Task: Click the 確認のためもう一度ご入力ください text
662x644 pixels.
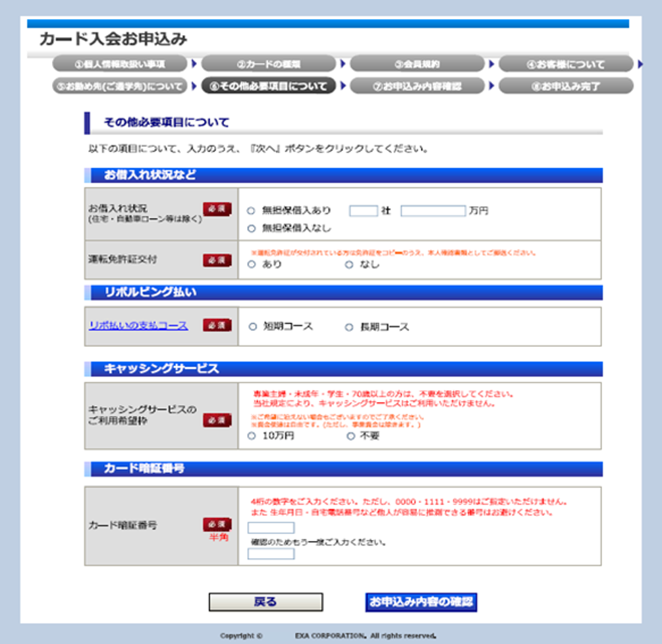Action: click(x=318, y=542)
